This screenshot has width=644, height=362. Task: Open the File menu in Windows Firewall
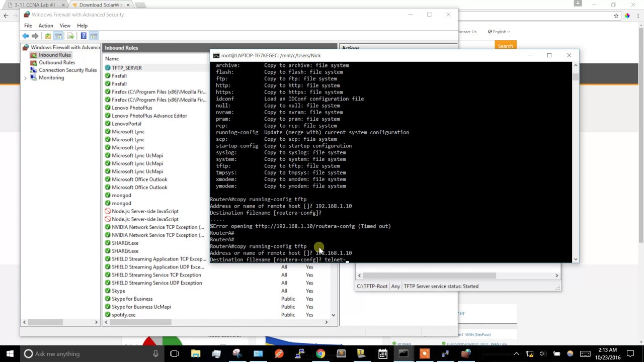28,26
